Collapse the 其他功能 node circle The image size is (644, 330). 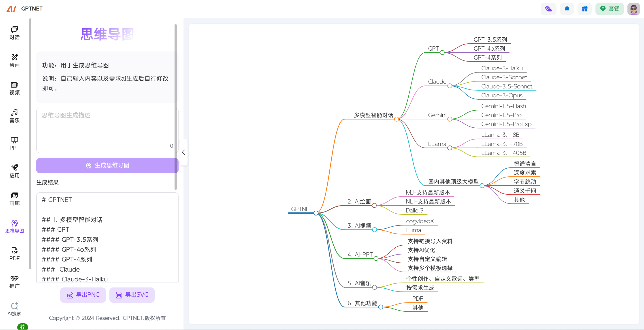coord(381,307)
